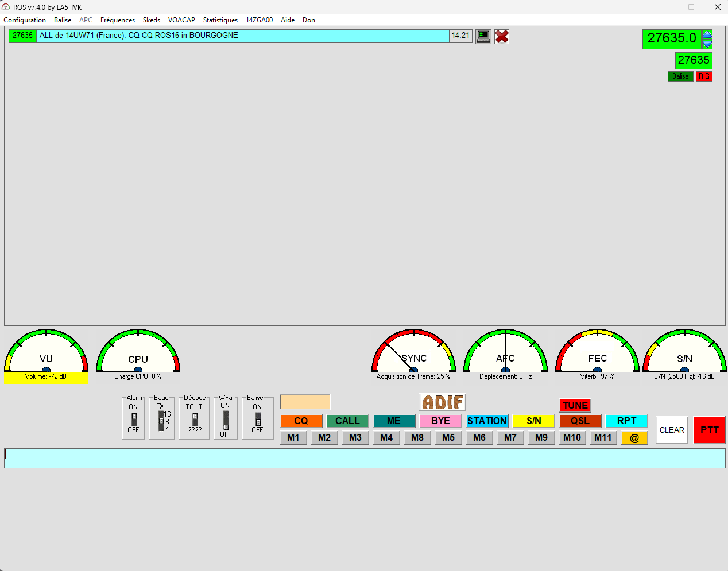Toggle the Alarm ON/OFF switch

point(134,419)
